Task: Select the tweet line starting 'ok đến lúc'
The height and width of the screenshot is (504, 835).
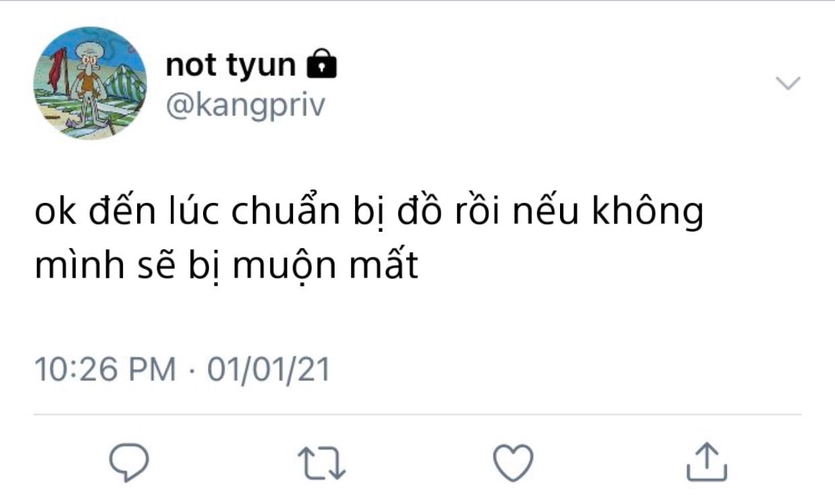Action: (369, 213)
